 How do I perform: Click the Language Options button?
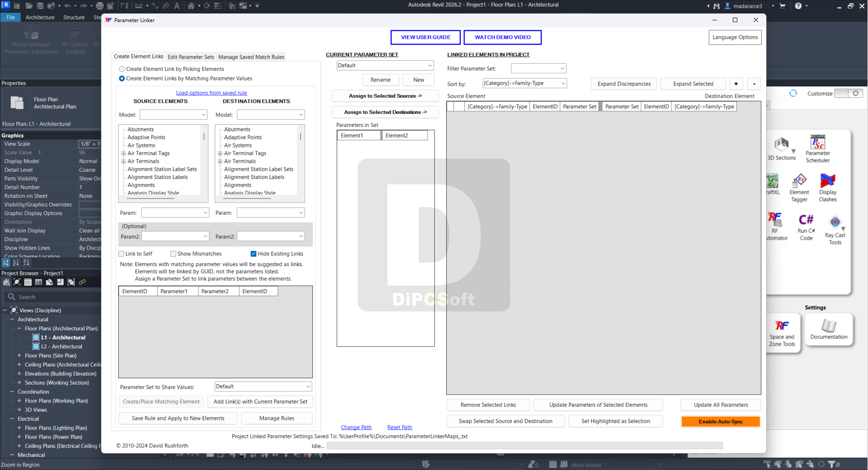pyautogui.click(x=735, y=38)
